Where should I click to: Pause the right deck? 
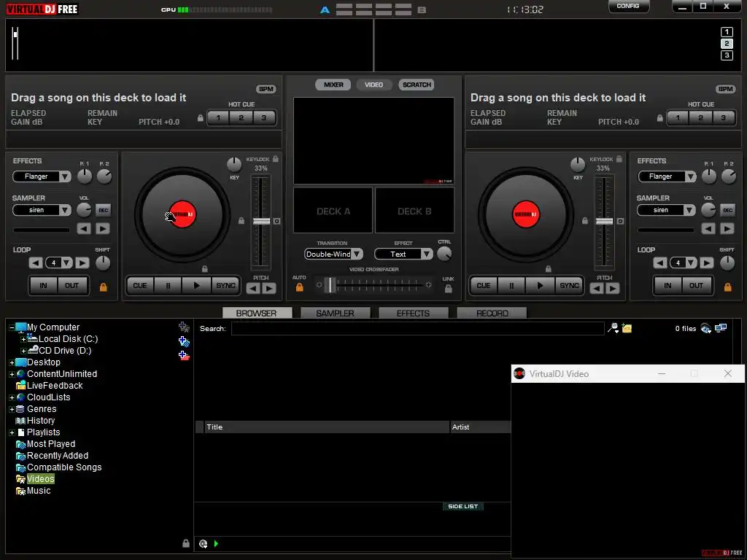click(511, 286)
